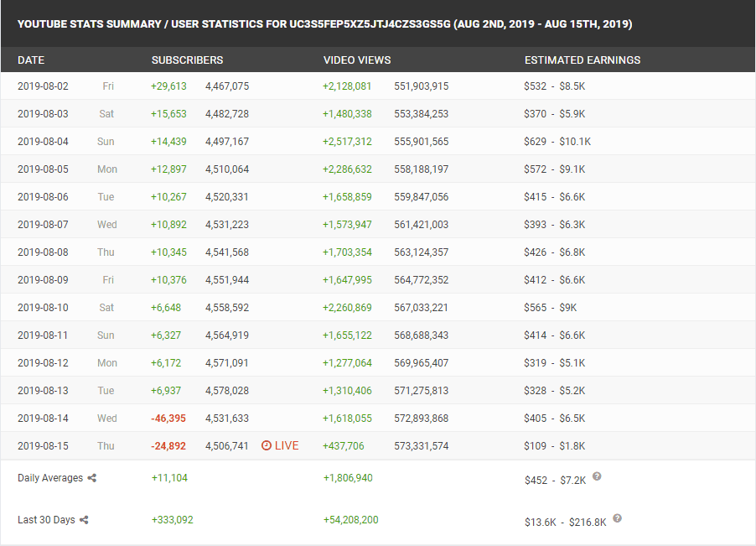
Task: Click the ESTIMATED EARNINGS column header
Action: pos(583,60)
